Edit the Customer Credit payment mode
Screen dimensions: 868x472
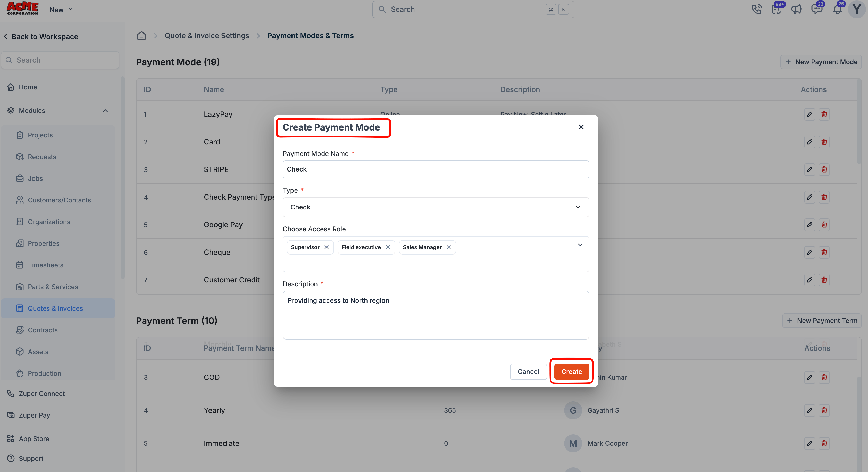[x=809, y=280]
